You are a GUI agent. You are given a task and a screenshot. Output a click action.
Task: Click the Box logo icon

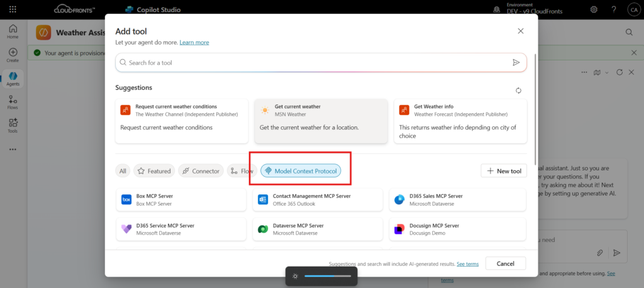click(x=126, y=200)
